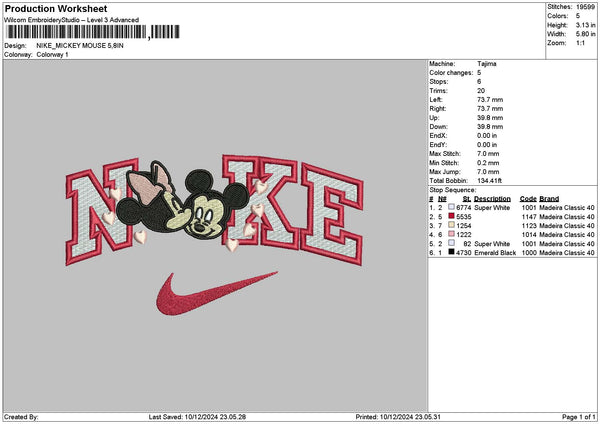Click the Production Worksheet title
The image size is (600, 424).
click(x=56, y=8)
